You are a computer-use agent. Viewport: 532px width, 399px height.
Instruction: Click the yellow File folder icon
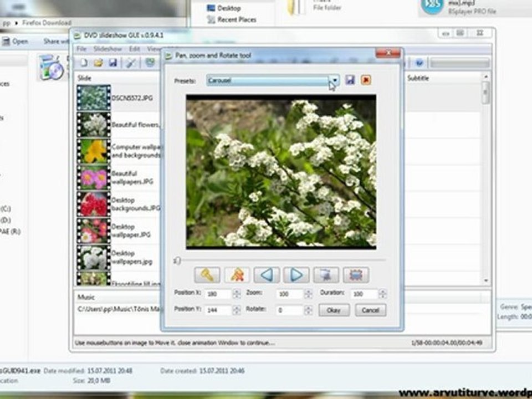(296, 7)
